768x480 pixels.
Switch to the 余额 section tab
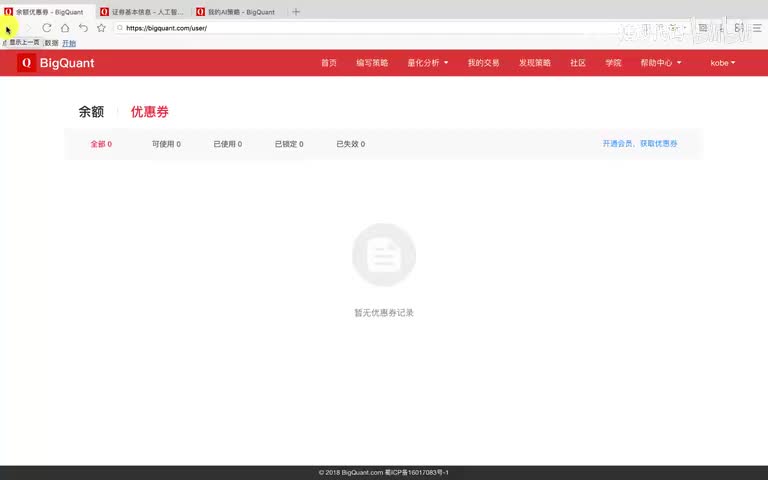tap(91, 112)
